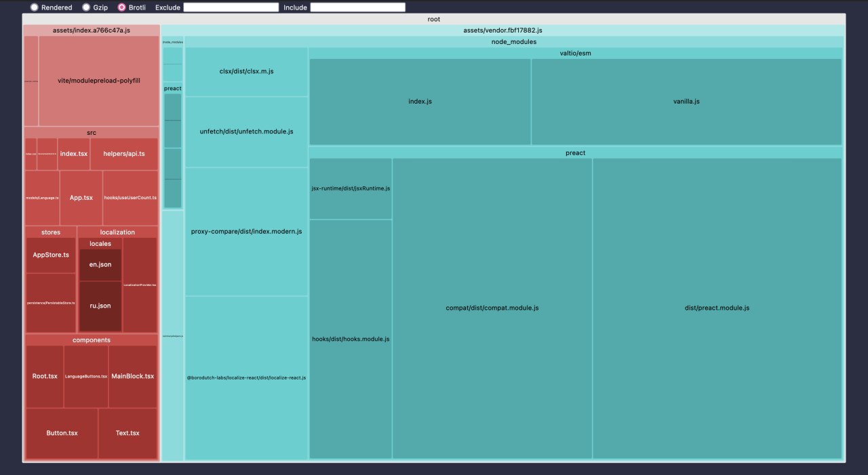868x475 pixels.
Task: Select the hooks/dist/hooks.module.js block
Action: coord(351,339)
